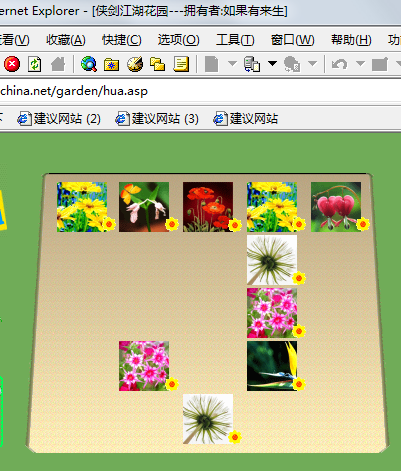This screenshot has width=401, height=471.
Task: Open the 帮助(H) menu
Action: pos(351,40)
